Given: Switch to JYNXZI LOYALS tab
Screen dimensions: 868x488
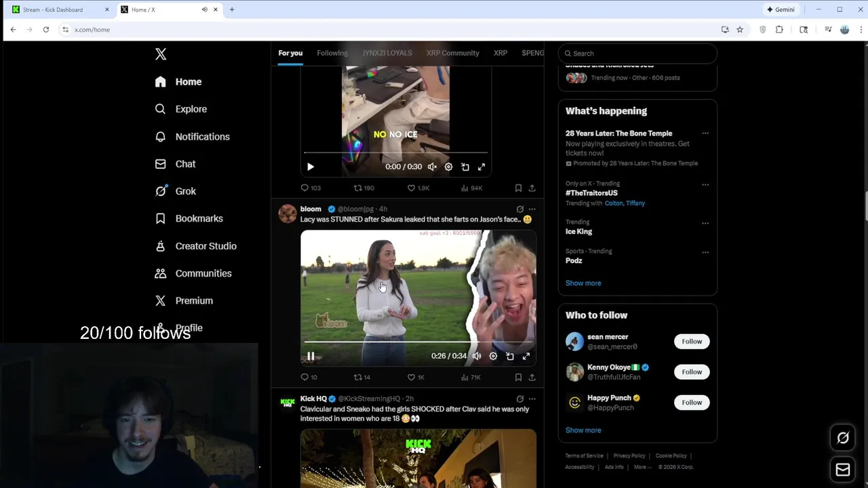Looking at the screenshot, I should [387, 53].
